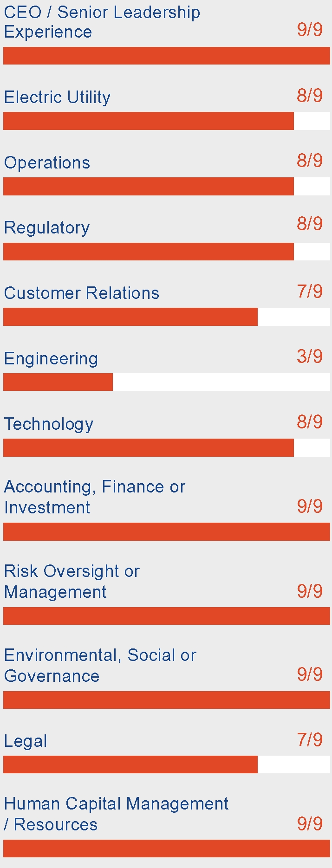The width and height of the screenshot is (332, 868).
Task: Click the Engineering 3/9 score
Action: 310,356
